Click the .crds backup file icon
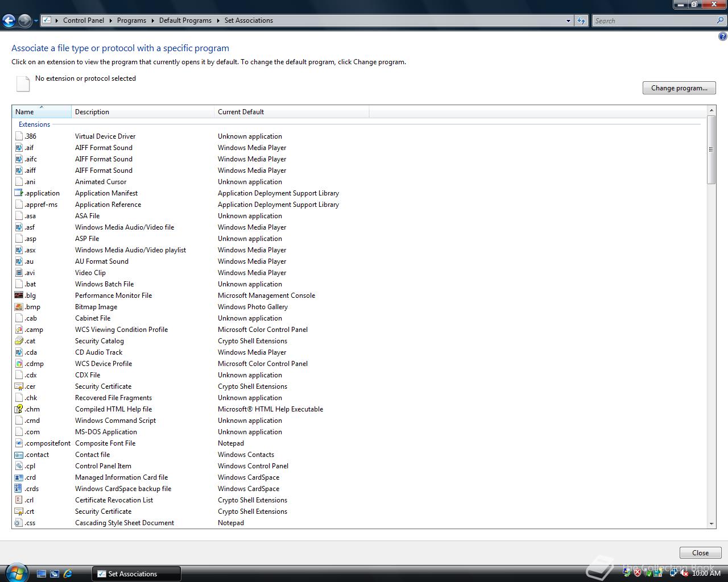The image size is (728, 582). tap(19, 489)
